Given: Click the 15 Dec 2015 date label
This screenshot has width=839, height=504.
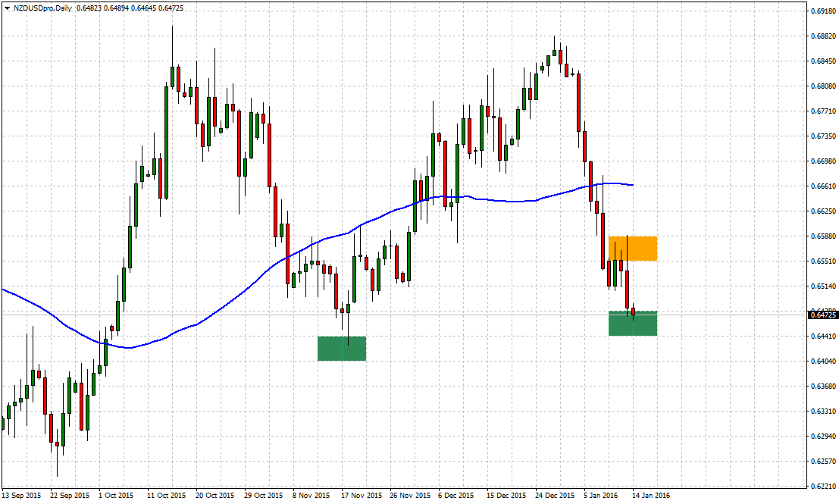Looking at the screenshot, I should (507, 496).
